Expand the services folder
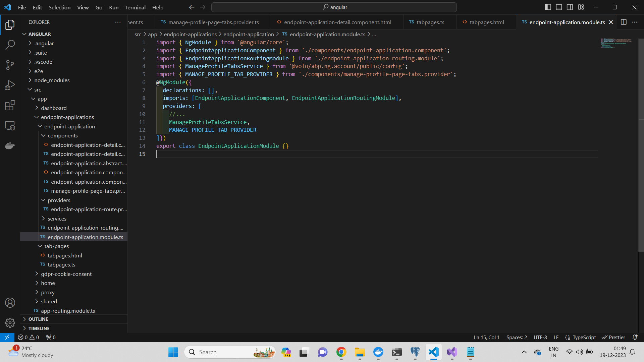This screenshot has width=644, height=362. coord(57,219)
